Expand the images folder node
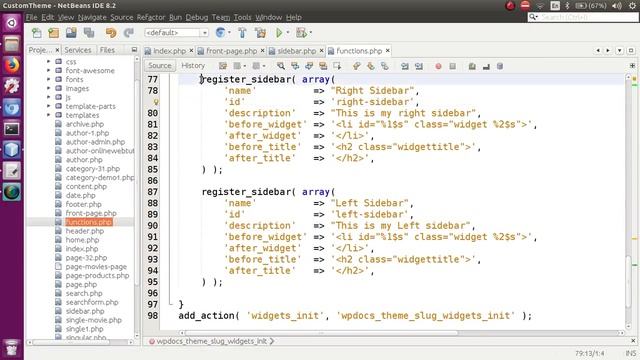The image size is (640, 360). point(49,88)
